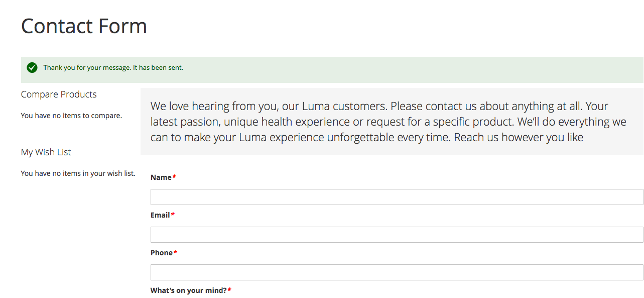
Task: Click the Phone field label
Action: pyautogui.click(x=162, y=253)
